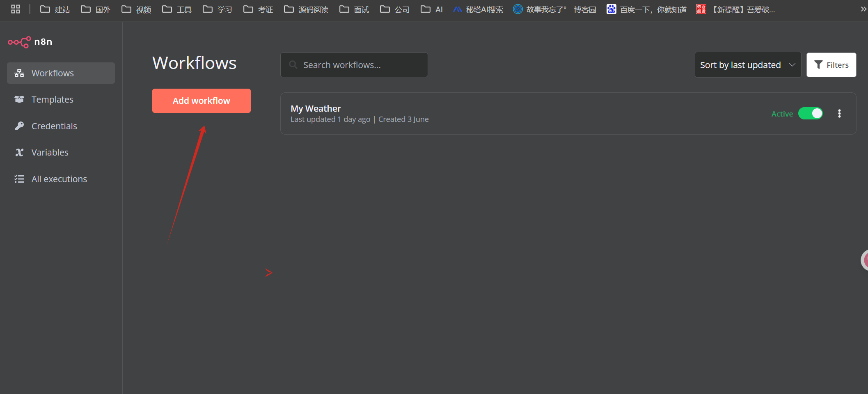Open the 【新提醒】吾爱破... bookmark
The height and width of the screenshot is (394, 868).
[736, 9]
